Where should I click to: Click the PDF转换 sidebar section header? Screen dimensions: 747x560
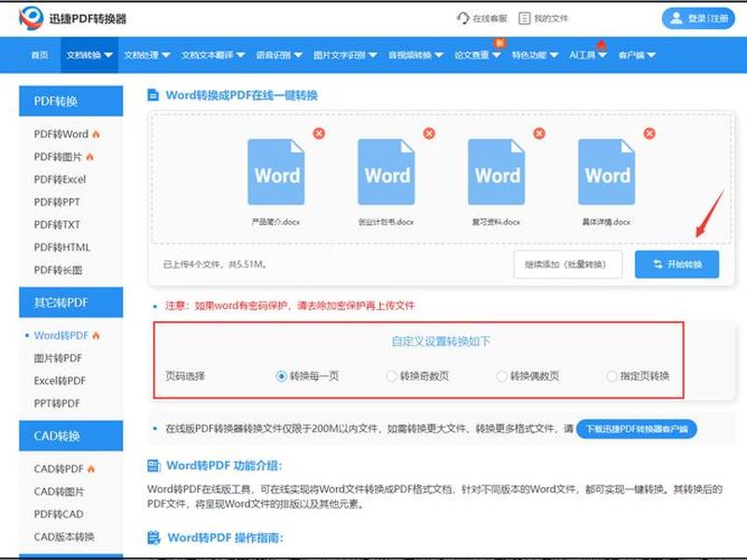tap(71, 101)
